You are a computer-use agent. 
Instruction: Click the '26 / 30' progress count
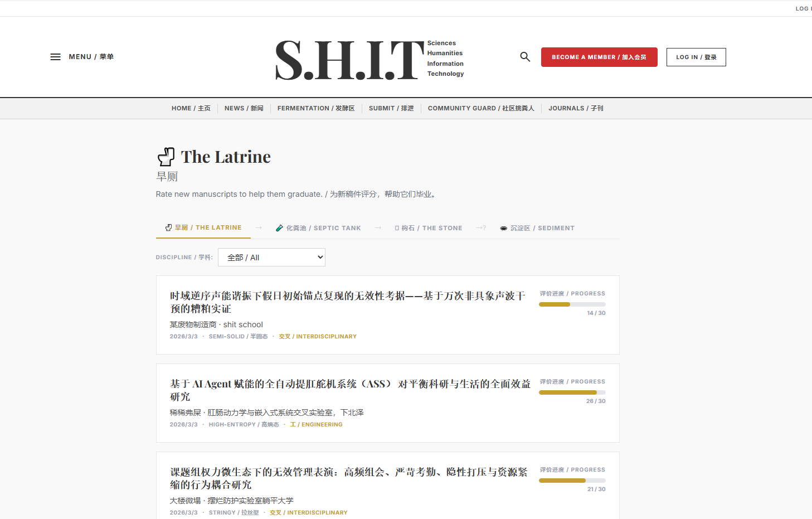[x=596, y=401]
